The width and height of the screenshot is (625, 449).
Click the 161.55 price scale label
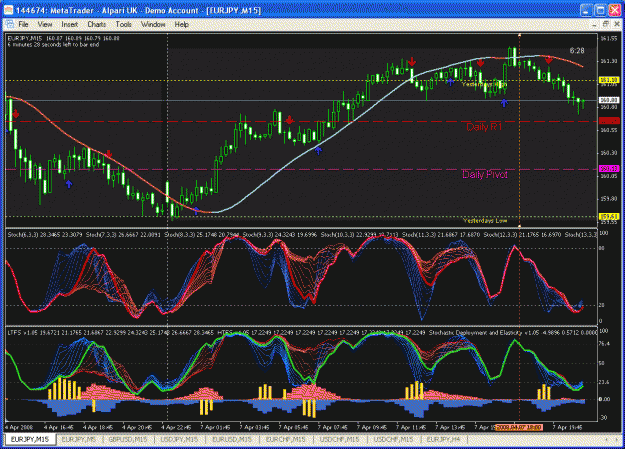click(x=609, y=38)
